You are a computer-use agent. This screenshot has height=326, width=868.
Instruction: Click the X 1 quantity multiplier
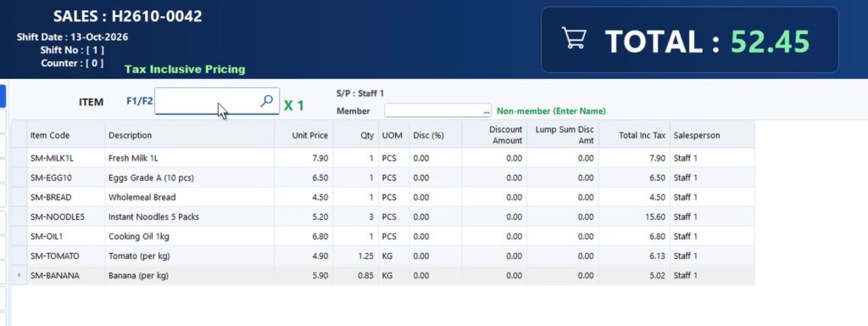pyautogui.click(x=294, y=105)
